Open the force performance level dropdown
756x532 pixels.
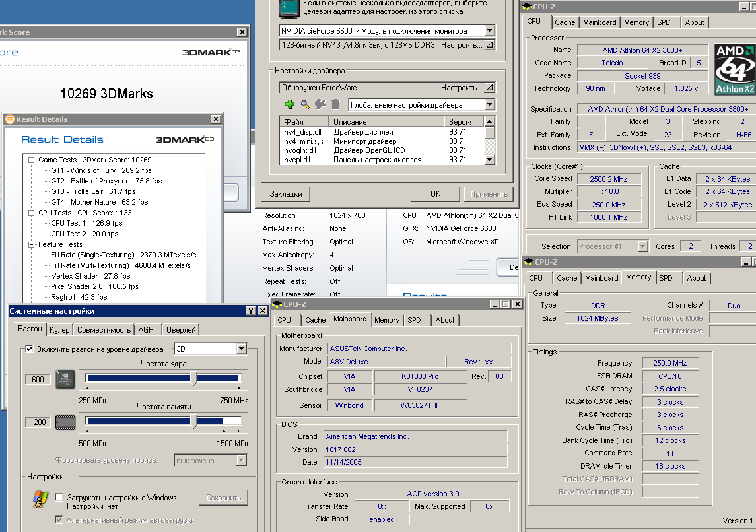click(x=242, y=460)
